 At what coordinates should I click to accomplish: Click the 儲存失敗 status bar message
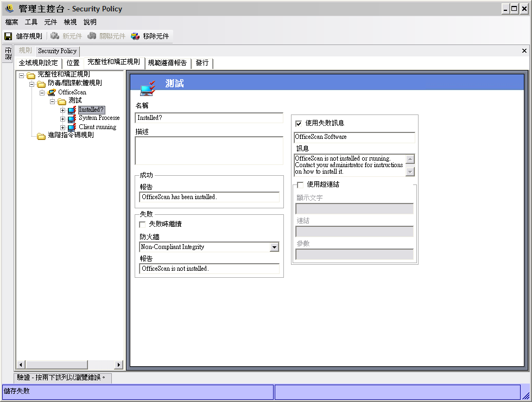tap(17, 391)
